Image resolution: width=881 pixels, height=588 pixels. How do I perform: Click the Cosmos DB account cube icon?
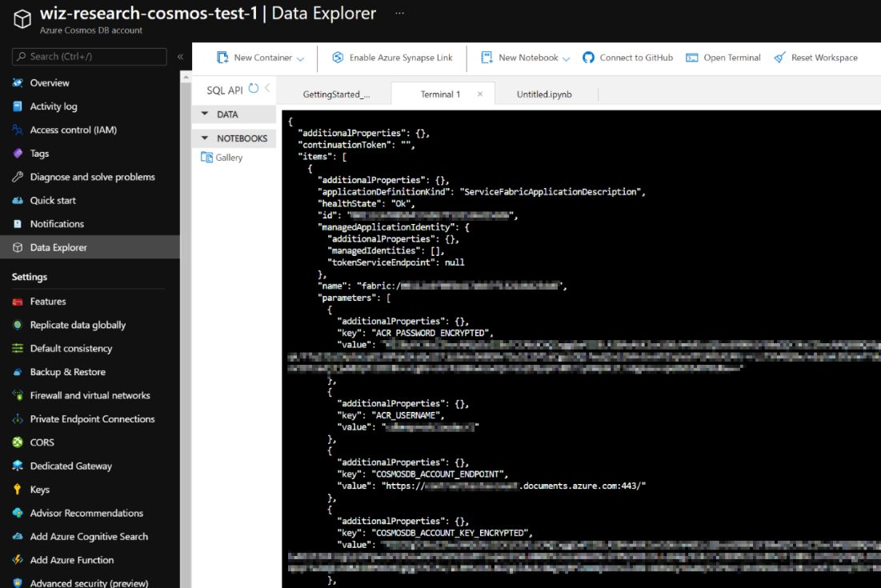22,18
